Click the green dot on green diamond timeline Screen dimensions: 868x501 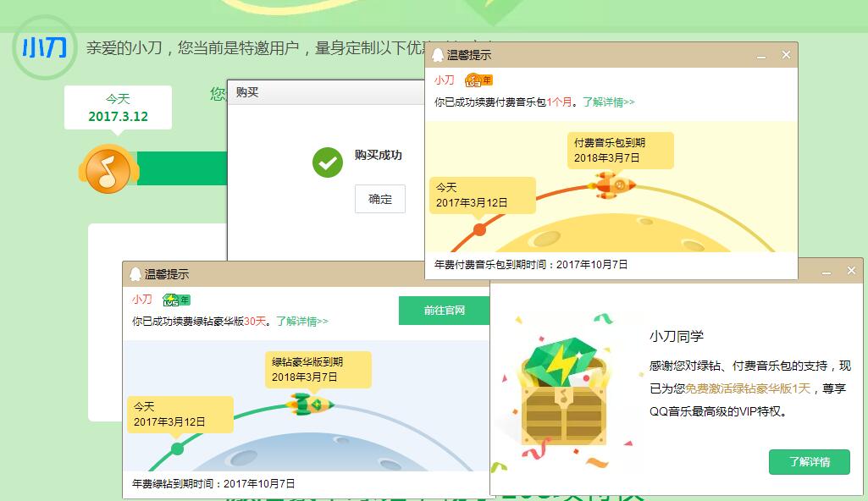pyautogui.click(x=177, y=449)
